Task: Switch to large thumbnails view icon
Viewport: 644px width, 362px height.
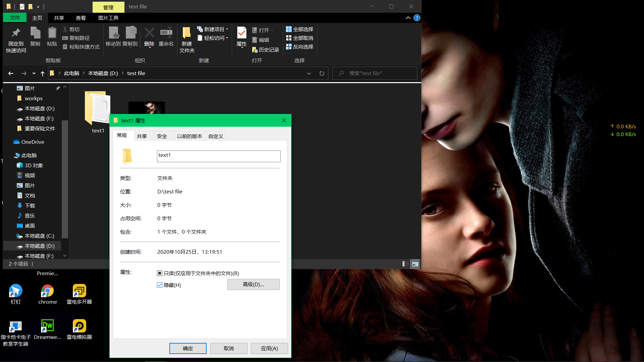Action: click(415, 264)
